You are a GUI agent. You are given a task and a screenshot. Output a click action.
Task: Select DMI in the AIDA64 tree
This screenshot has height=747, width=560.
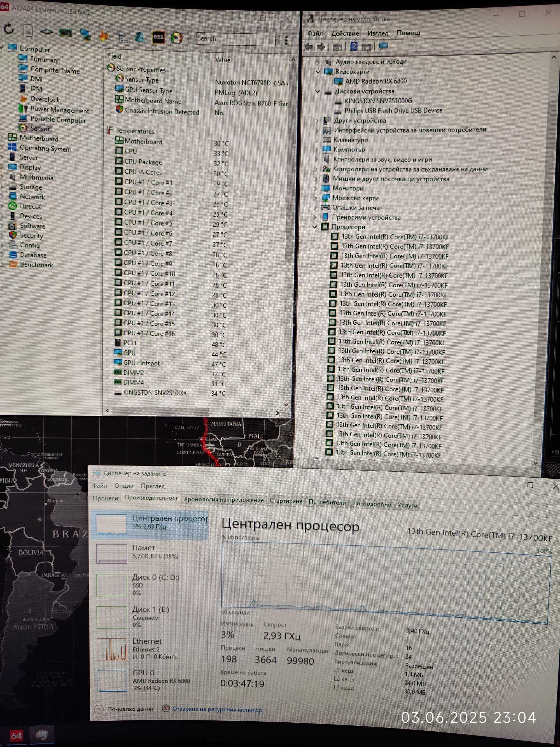point(36,79)
